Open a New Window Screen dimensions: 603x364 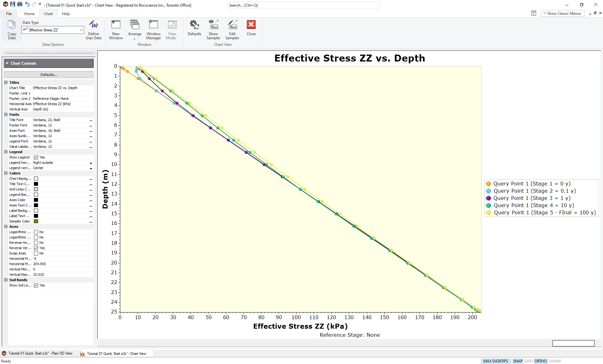(116, 30)
